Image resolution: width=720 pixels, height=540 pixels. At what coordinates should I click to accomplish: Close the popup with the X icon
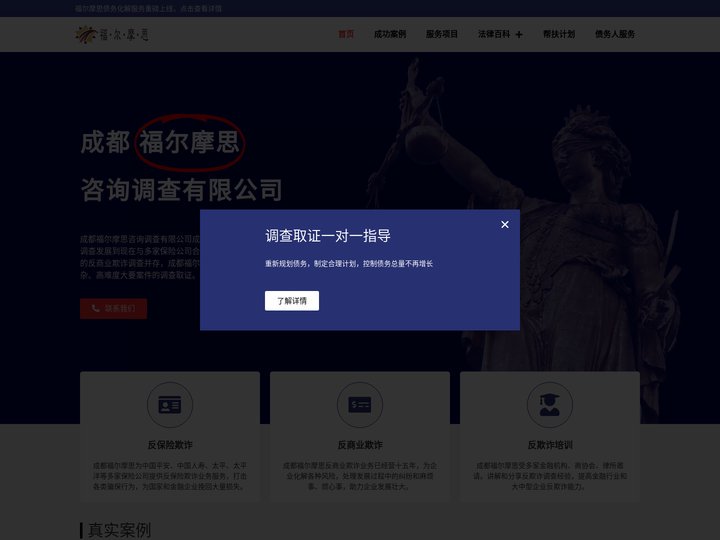point(505,225)
